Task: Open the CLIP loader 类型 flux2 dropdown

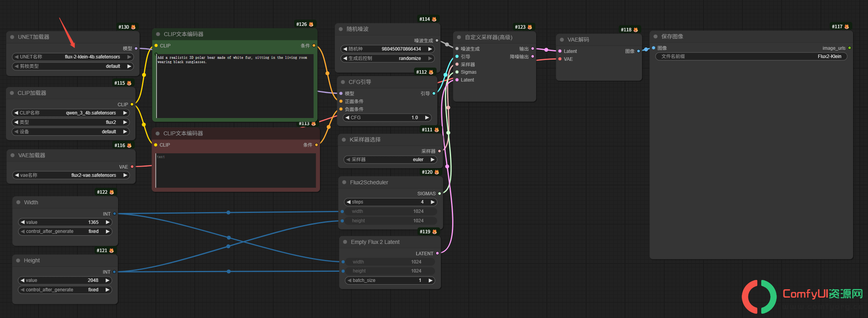Action: point(71,122)
